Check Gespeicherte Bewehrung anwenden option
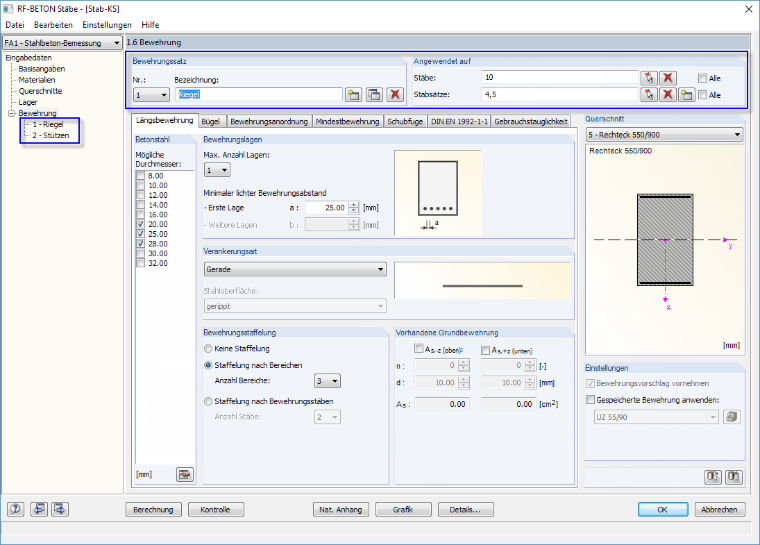Image resolution: width=760 pixels, height=545 pixels. pyautogui.click(x=590, y=400)
